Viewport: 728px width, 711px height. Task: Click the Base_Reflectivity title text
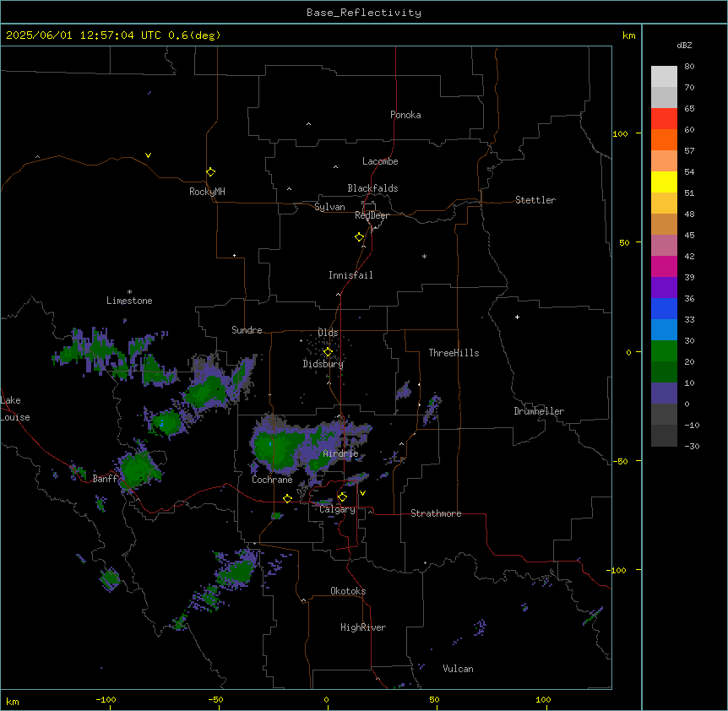[364, 13]
